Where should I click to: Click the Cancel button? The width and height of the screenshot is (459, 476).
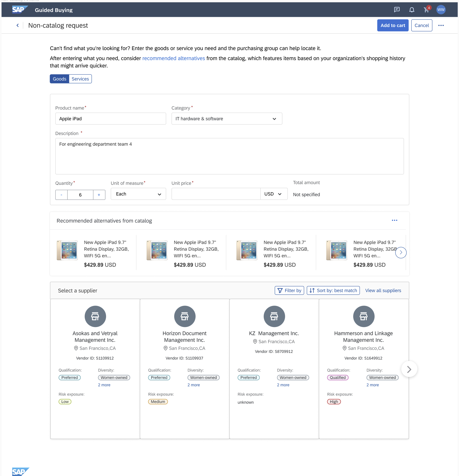tap(422, 25)
